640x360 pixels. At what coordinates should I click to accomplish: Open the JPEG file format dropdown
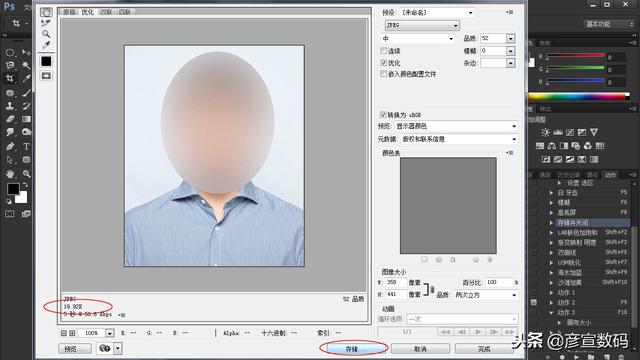click(422, 25)
